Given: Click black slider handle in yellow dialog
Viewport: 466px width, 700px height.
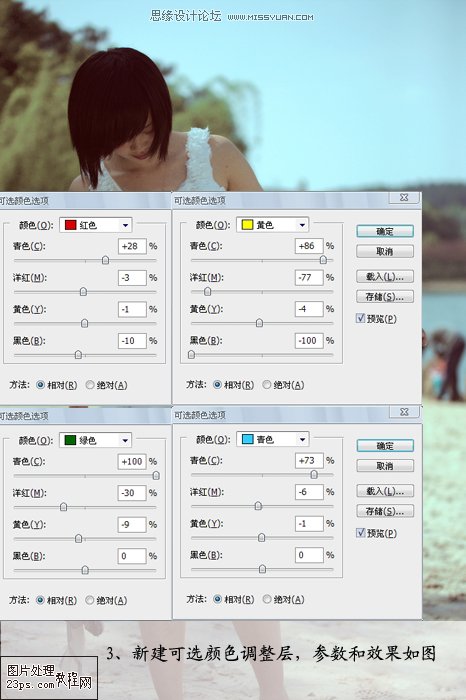Looking at the screenshot, I should click(x=191, y=354).
